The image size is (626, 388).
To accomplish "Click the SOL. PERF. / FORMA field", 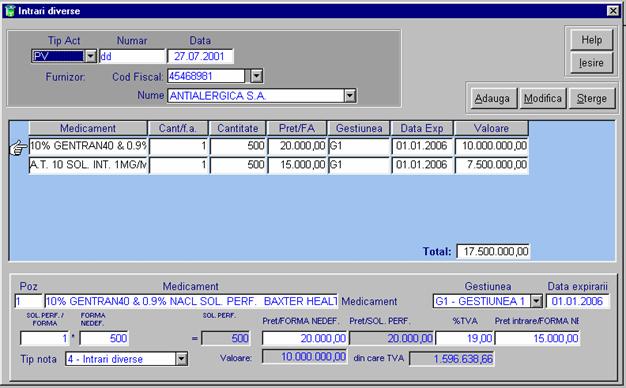I will [x=45, y=338].
